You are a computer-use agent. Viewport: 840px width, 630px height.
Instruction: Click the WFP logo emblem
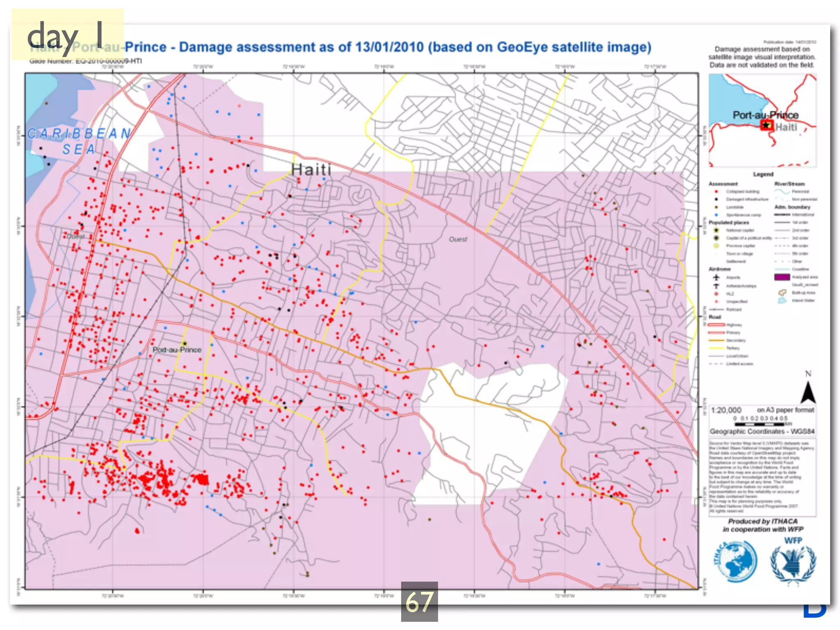pyautogui.click(x=793, y=564)
